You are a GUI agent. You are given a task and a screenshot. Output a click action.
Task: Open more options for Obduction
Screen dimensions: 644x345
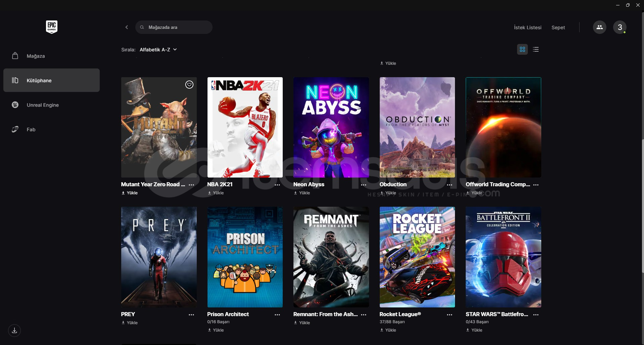coord(450,185)
